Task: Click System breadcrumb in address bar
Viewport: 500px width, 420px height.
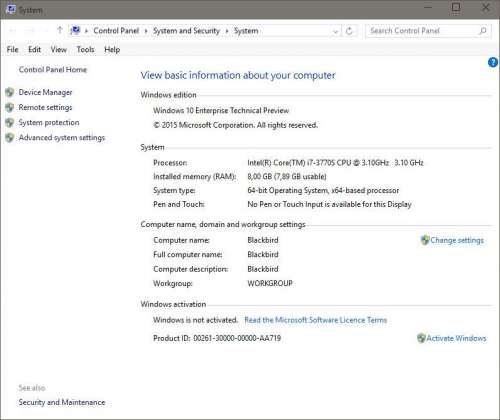Action: (246, 31)
